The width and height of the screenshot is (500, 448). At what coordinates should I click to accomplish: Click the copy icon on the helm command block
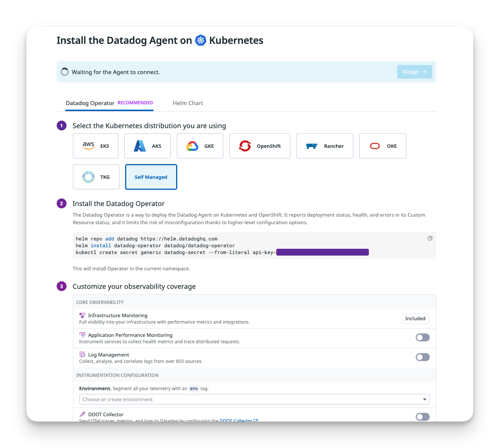click(430, 238)
